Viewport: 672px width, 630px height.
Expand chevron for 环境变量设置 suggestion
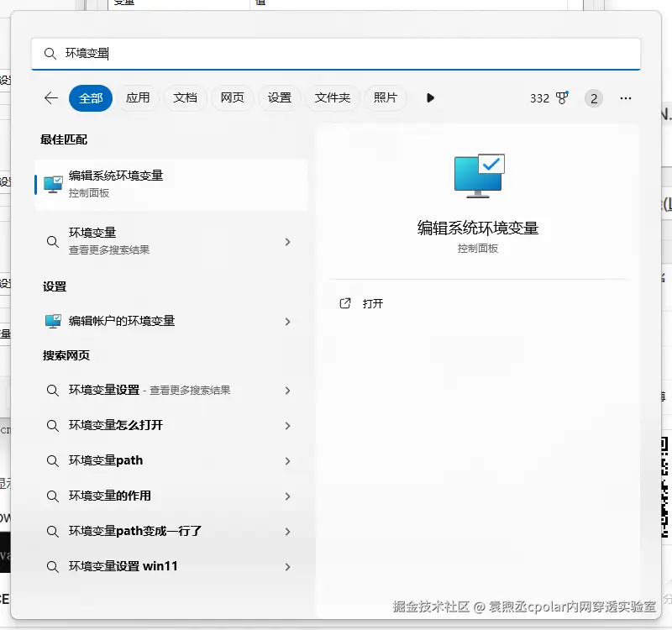287,391
